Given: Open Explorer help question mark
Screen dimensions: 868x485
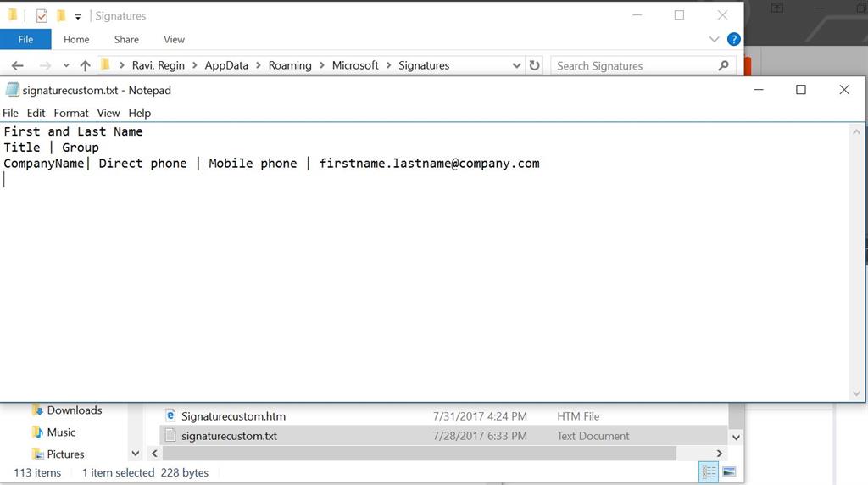Looking at the screenshot, I should click(x=733, y=39).
